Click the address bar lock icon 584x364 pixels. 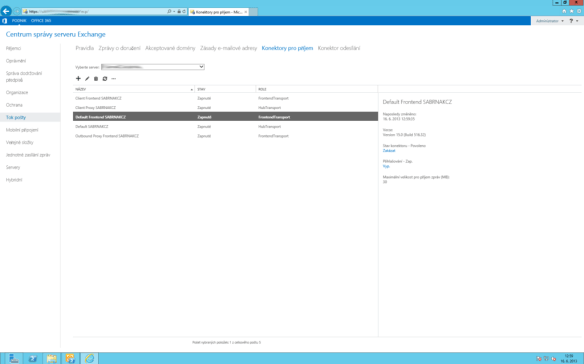point(179,12)
